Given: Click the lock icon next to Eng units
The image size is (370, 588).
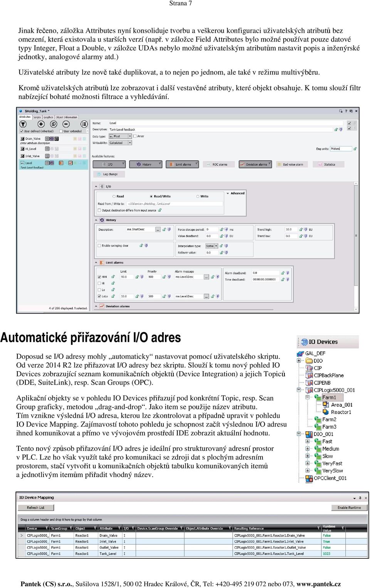Looking at the screenshot, I should pos(355,149).
